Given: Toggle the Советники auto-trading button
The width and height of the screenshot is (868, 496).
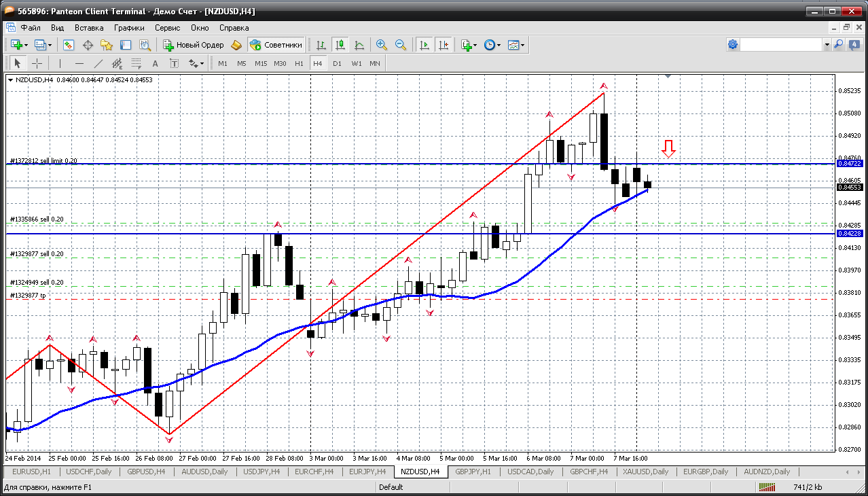Looking at the screenshot, I should [276, 45].
